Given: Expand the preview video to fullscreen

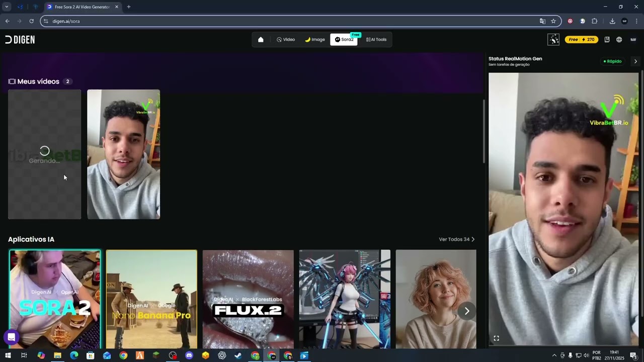Looking at the screenshot, I should tap(496, 338).
